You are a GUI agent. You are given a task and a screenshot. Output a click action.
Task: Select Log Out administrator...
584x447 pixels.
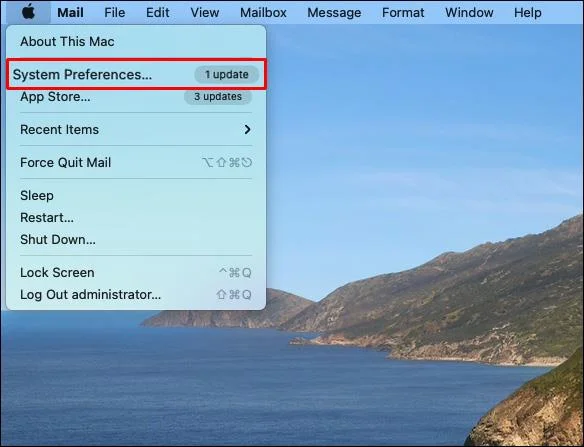click(136, 294)
